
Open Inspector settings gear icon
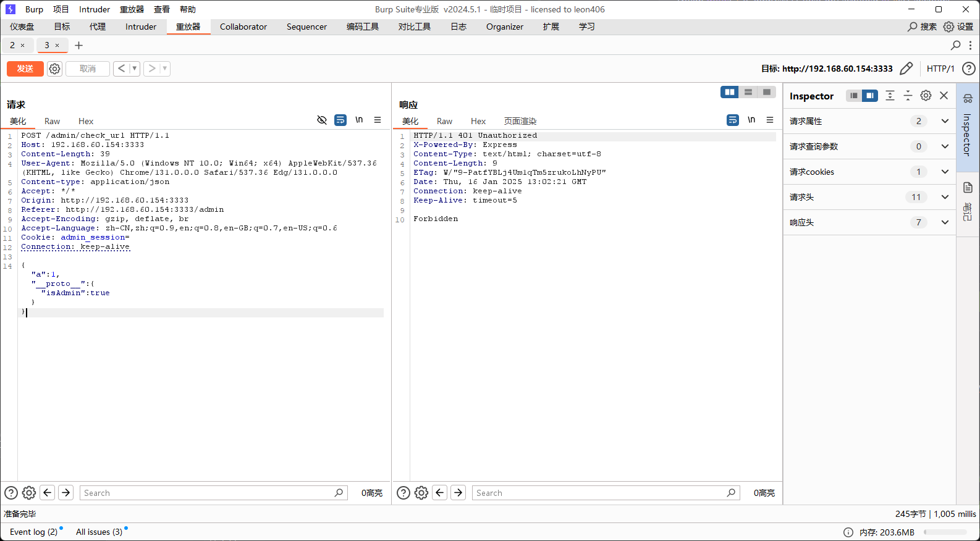pyautogui.click(x=926, y=96)
